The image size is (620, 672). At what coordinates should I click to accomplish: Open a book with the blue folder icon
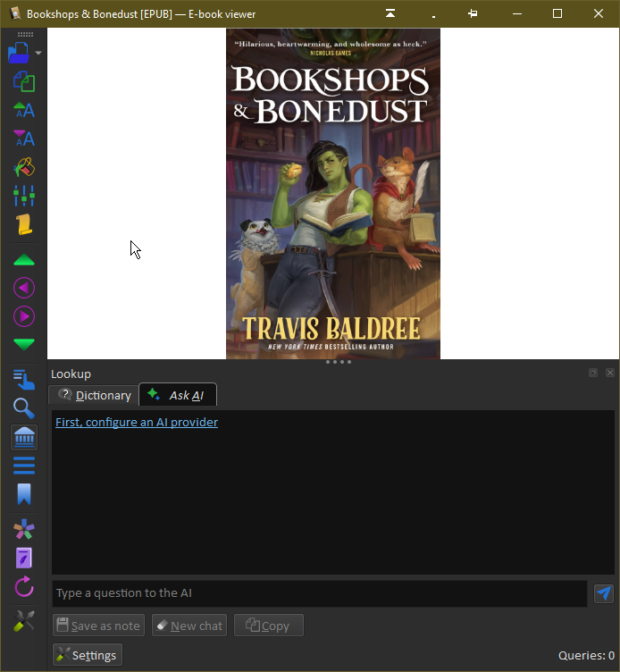tap(19, 53)
